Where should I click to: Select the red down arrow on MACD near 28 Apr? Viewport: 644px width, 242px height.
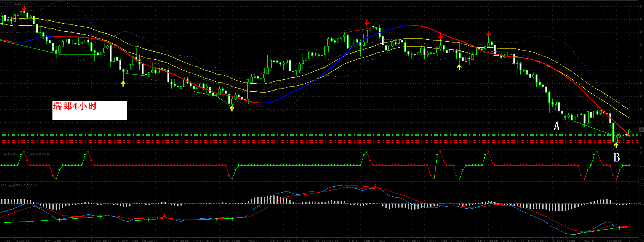point(165,216)
